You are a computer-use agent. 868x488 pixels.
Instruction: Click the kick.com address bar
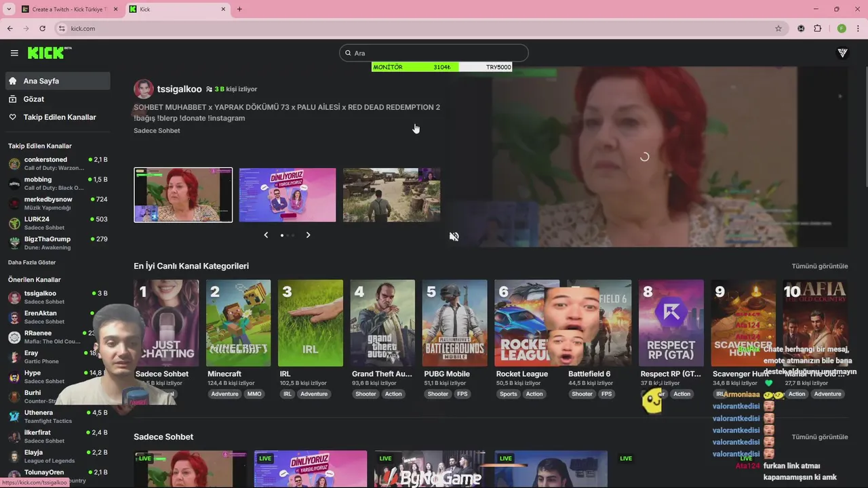pyautogui.click(x=420, y=28)
